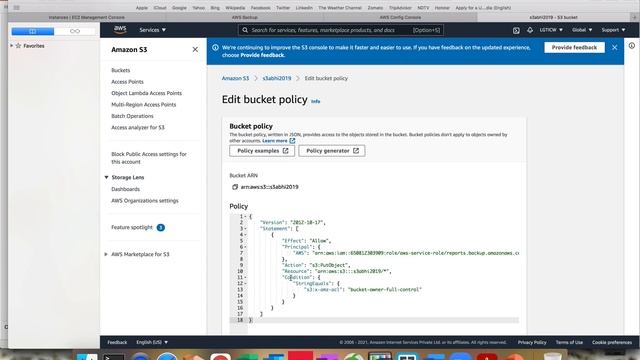
Task: Open the Global region dropdown
Action: [x=582, y=30]
